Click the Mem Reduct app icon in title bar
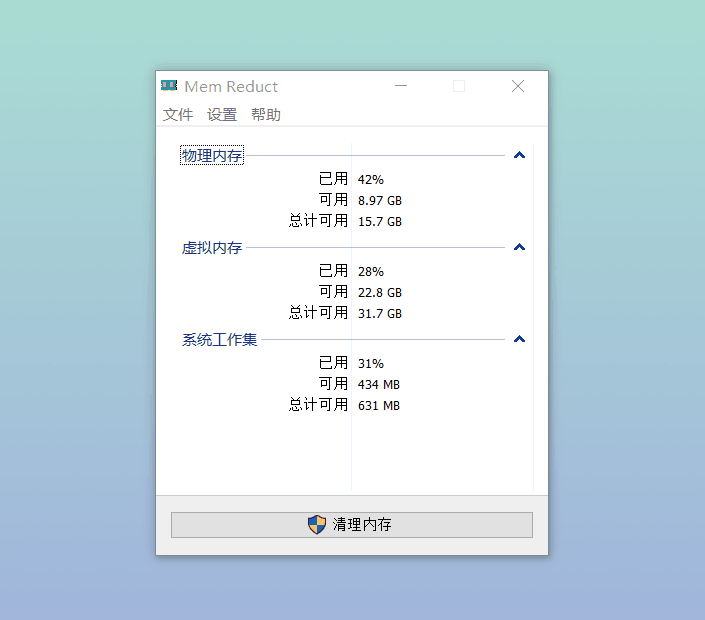This screenshot has width=705, height=620. [169, 85]
